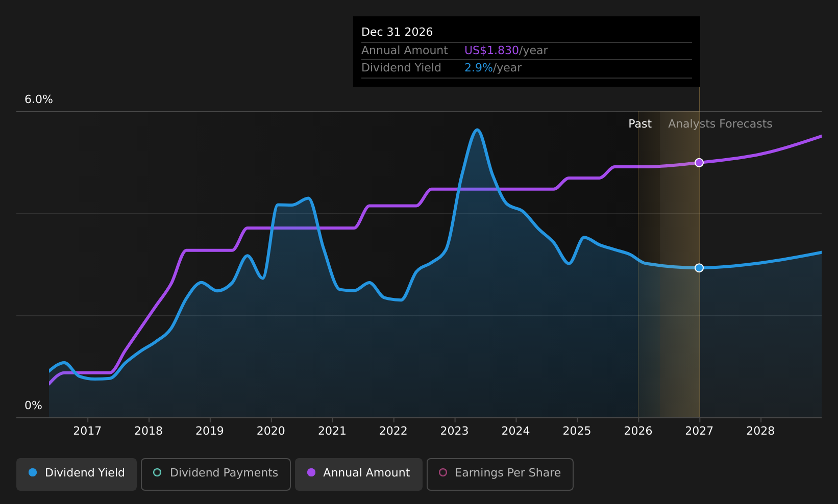Click the tooltip date 'Dec 31 2026'

(397, 32)
